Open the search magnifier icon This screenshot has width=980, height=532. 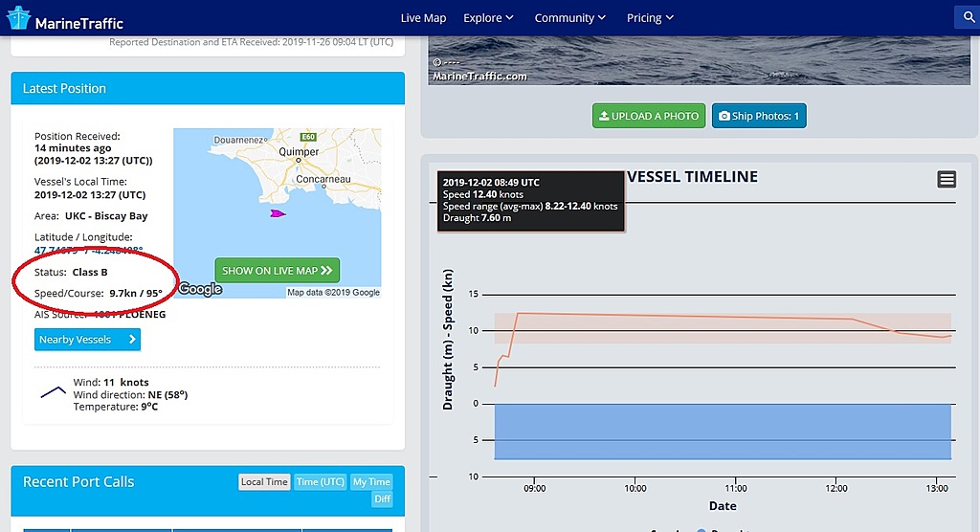(x=969, y=17)
